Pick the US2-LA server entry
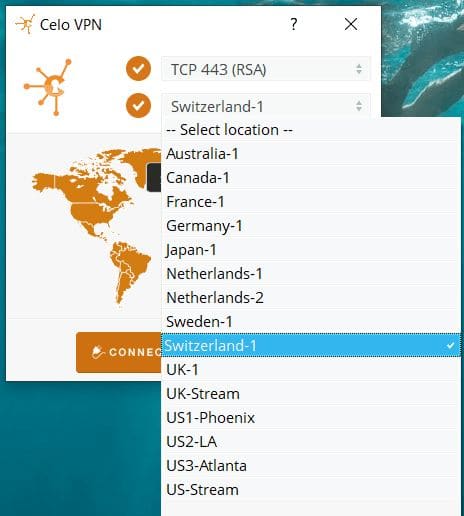 311,442
